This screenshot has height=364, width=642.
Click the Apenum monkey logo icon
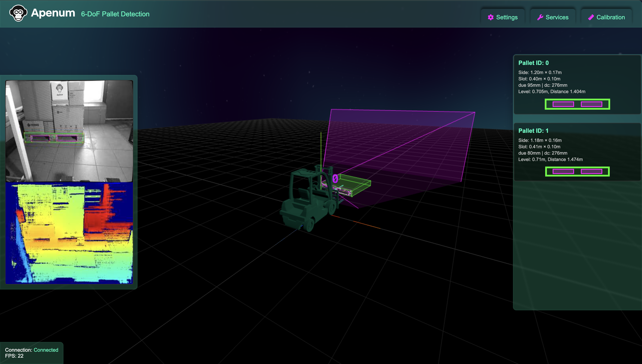[18, 13]
